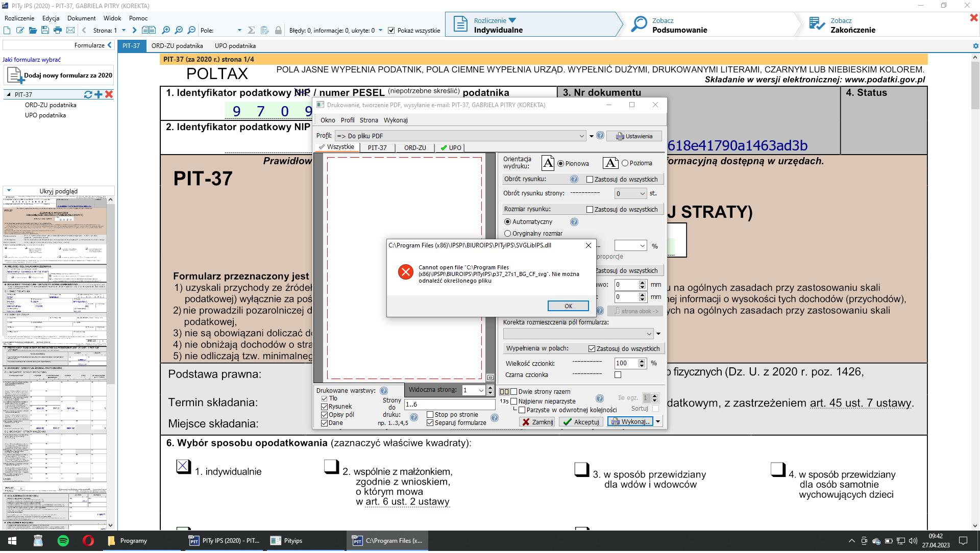Click the zoom in magnifier icon

pyautogui.click(x=166, y=31)
